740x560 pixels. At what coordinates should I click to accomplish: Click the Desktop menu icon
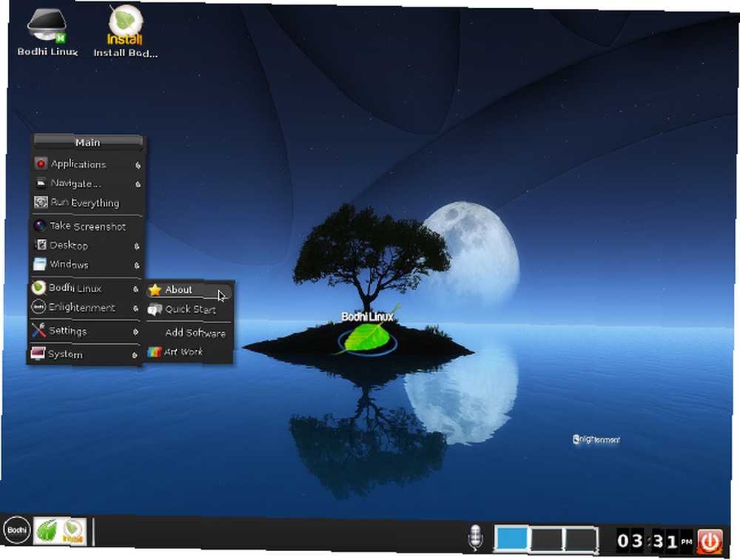pyautogui.click(x=41, y=244)
